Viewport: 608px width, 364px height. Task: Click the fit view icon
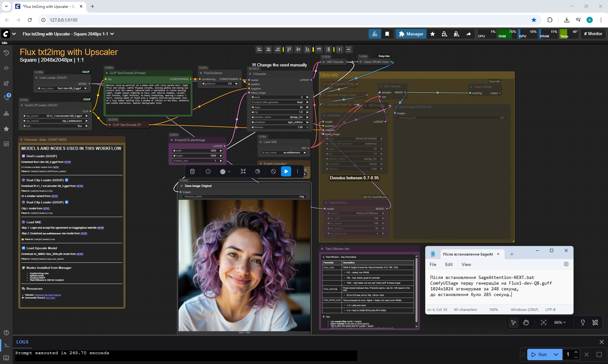pos(543,322)
